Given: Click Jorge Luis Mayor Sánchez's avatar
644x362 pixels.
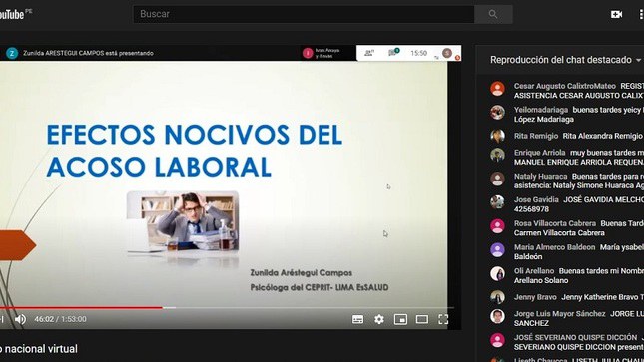Looking at the screenshot, I should [x=497, y=316].
